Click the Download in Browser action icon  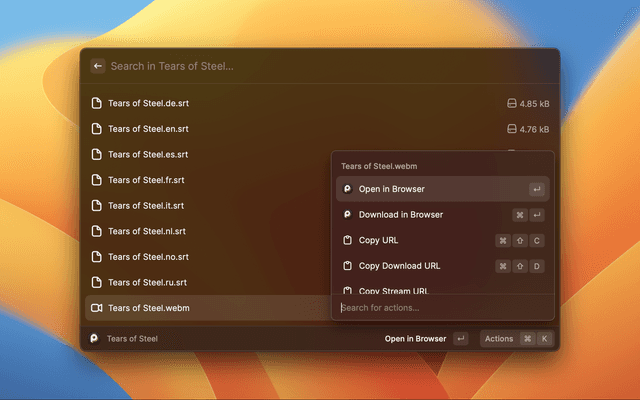coord(347,215)
